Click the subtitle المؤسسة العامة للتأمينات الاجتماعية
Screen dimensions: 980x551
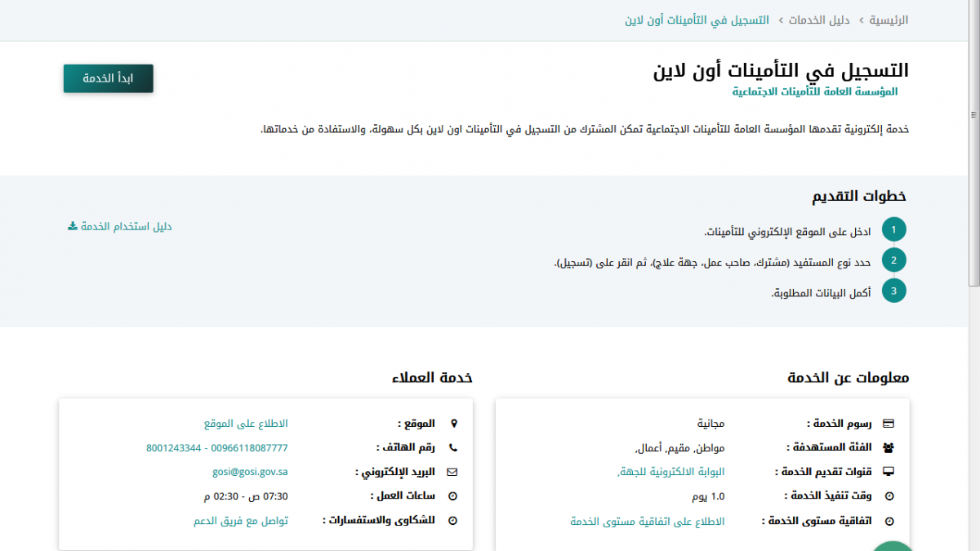pos(816,91)
